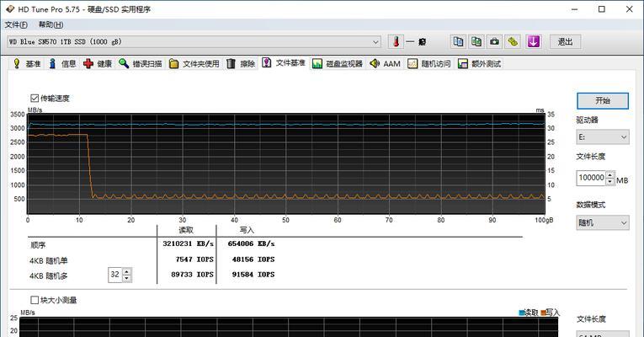Open the 信息 info tab
This screenshot has width=644, height=337.
[62, 64]
